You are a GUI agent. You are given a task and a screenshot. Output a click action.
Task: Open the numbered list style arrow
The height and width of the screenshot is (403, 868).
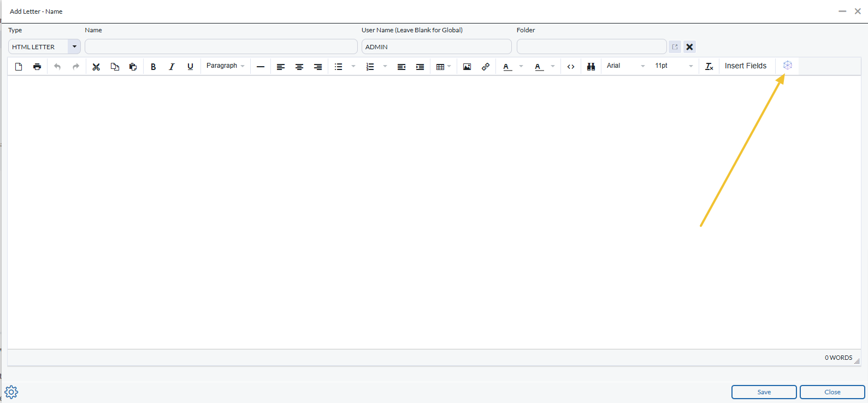click(x=385, y=67)
